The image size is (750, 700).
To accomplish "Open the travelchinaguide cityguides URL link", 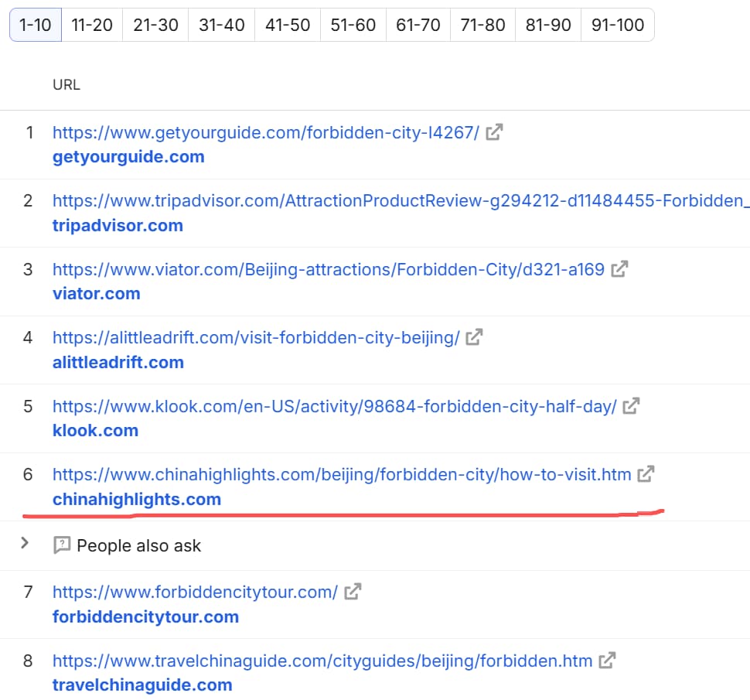I will pyautogui.click(x=322, y=661).
